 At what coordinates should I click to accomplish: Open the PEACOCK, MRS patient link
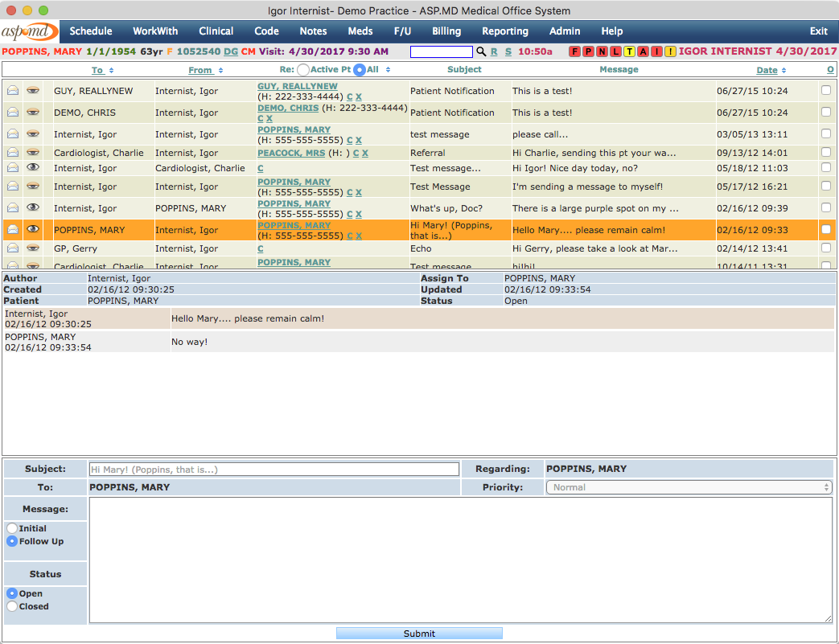tap(291, 153)
